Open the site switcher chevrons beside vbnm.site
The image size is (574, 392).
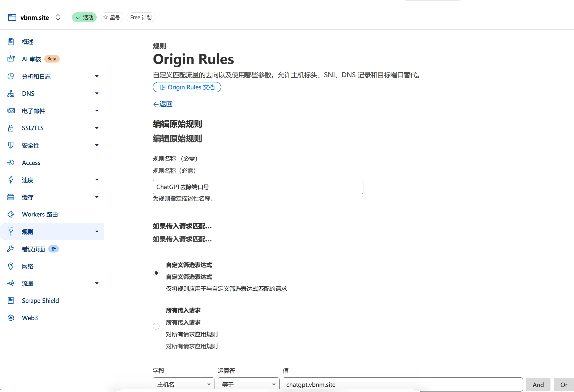click(58, 18)
